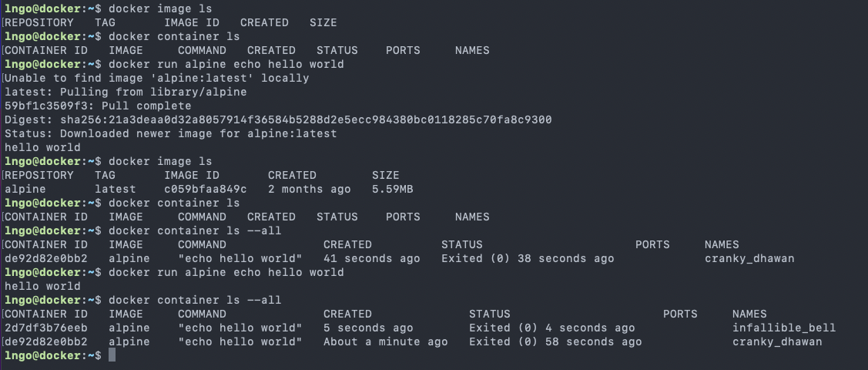Click the terminal cursor block at the last prompt
868x370 pixels.
point(112,355)
